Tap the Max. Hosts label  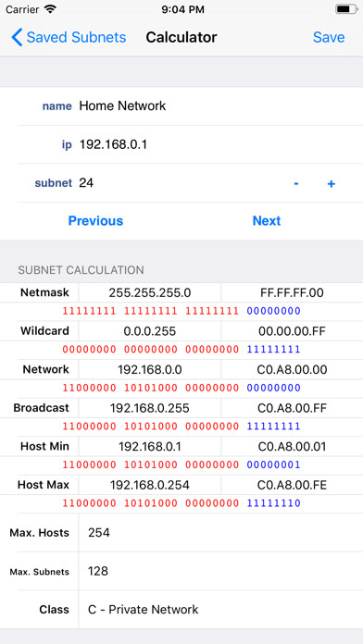(x=40, y=533)
